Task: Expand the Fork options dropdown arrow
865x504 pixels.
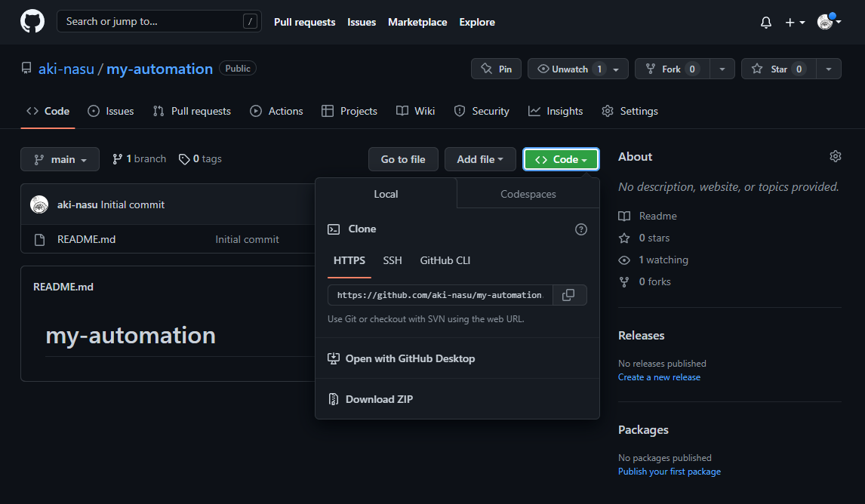Action: tap(722, 69)
